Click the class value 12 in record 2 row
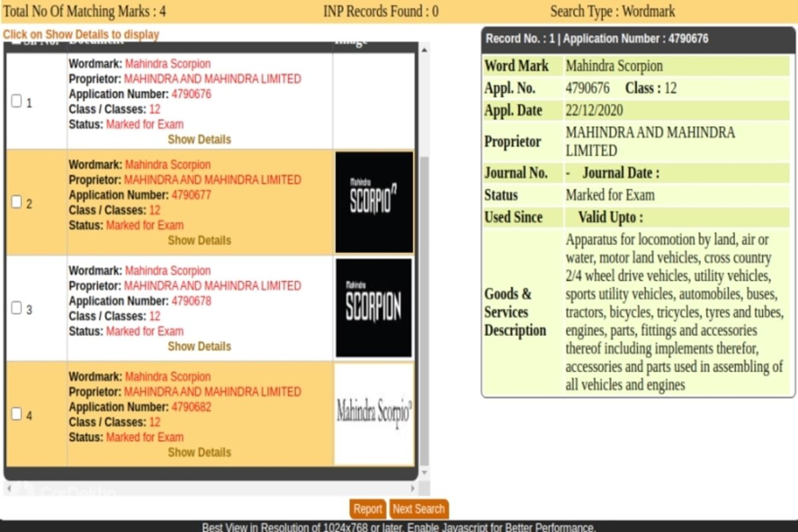The image size is (798, 532). coord(154,210)
